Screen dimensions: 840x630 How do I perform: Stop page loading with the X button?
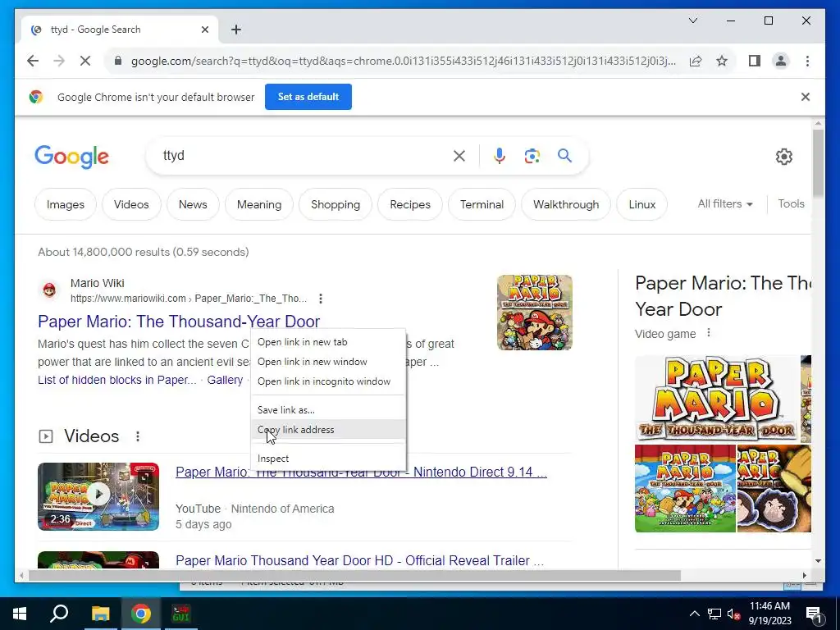(x=85, y=61)
